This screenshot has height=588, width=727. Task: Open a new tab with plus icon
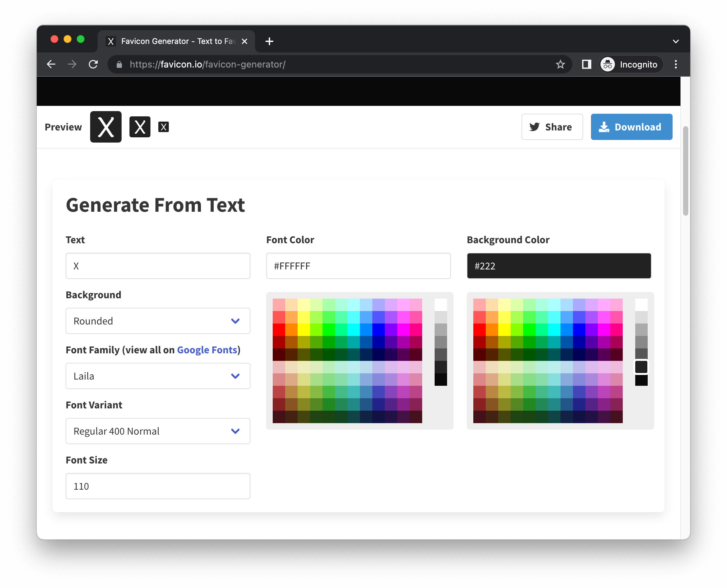coord(269,41)
